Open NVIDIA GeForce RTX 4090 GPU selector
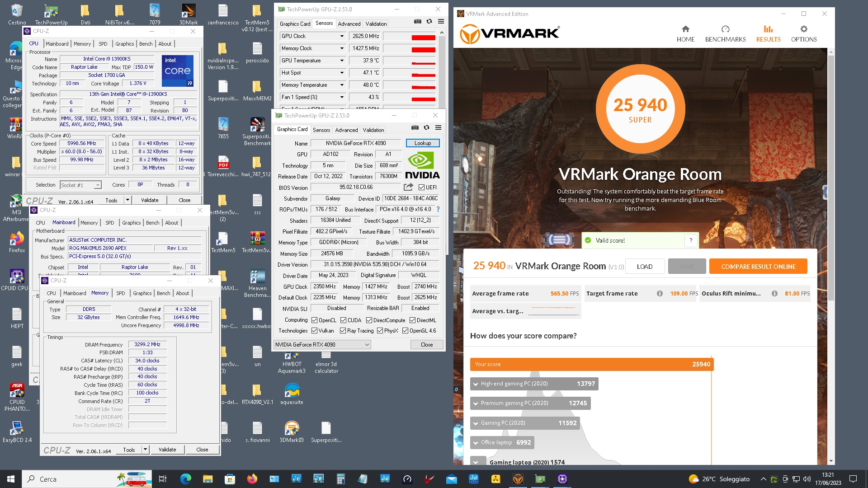 (x=322, y=345)
